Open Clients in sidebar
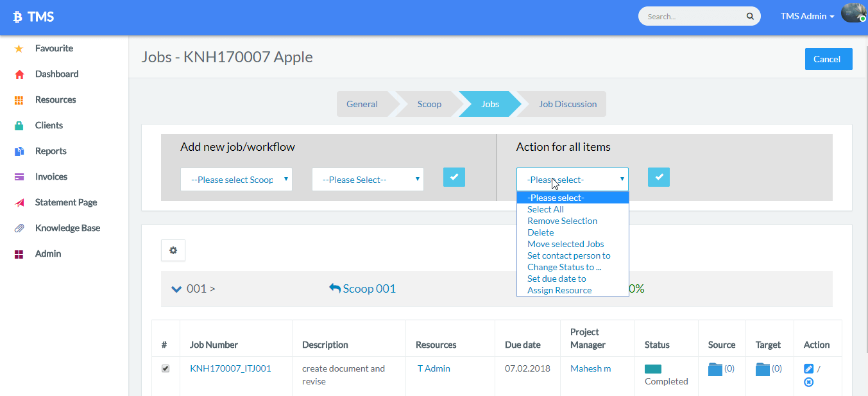The width and height of the screenshot is (868, 396). (49, 125)
